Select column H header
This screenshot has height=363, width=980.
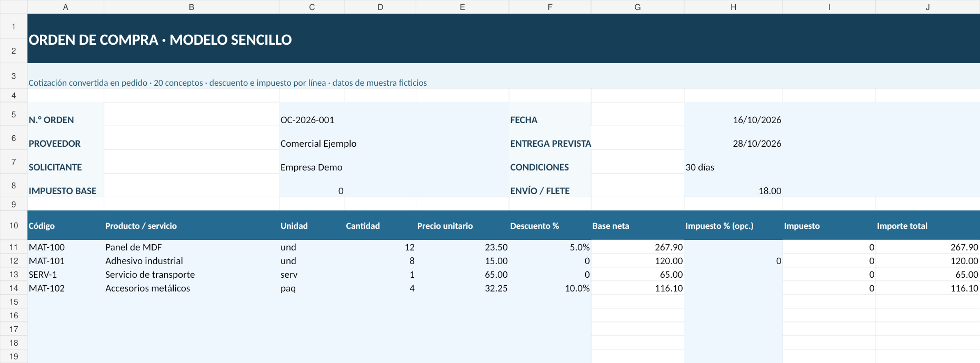pos(733,7)
